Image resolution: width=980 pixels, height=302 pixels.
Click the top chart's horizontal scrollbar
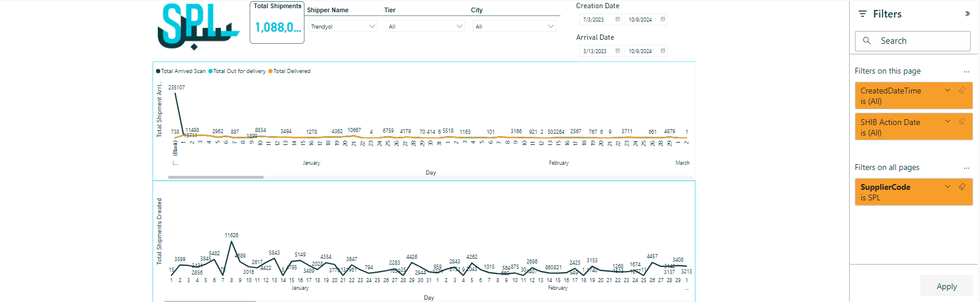click(216, 177)
